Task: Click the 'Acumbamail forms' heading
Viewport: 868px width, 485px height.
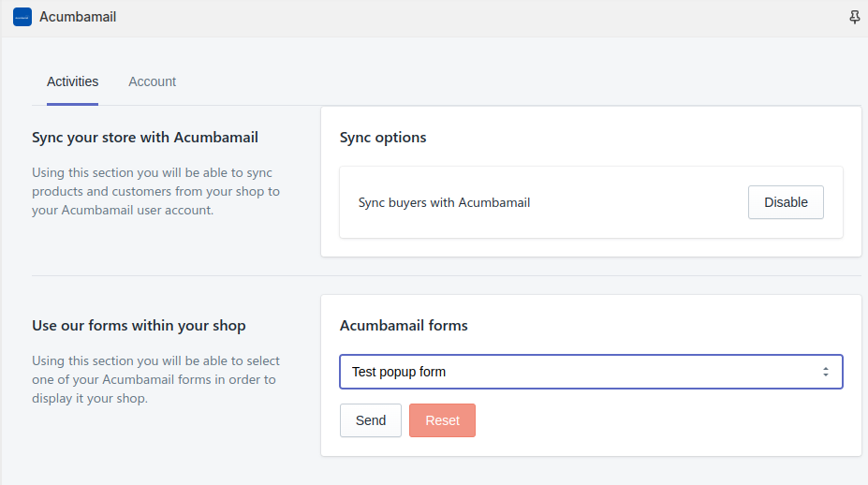Action: click(x=404, y=326)
